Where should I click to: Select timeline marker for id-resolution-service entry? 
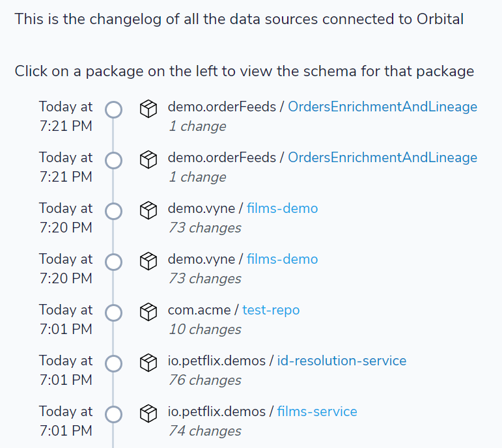[114, 363]
